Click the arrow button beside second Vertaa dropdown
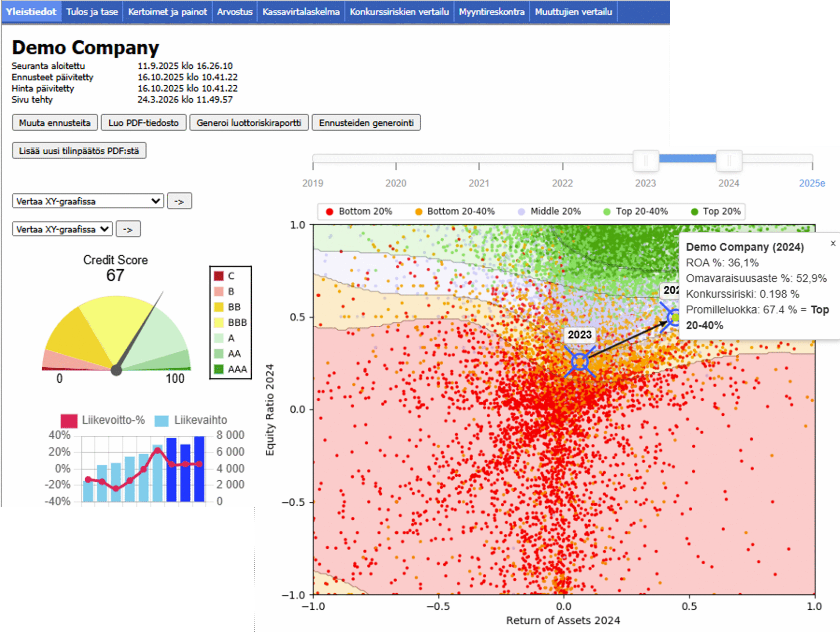Viewport: 840px width, 632px height. (x=128, y=229)
